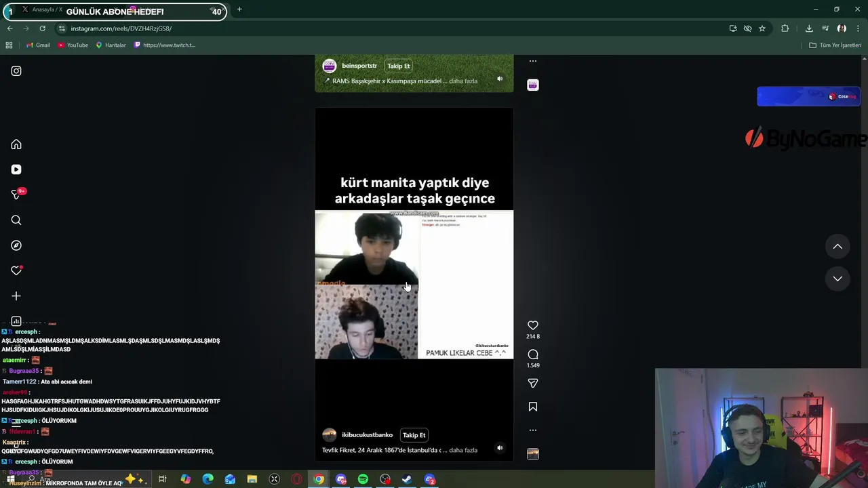The height and width of the screenshot is (488, 868).
Task: Go to next reel with down chevron
Action: click(x=837, y=279)
